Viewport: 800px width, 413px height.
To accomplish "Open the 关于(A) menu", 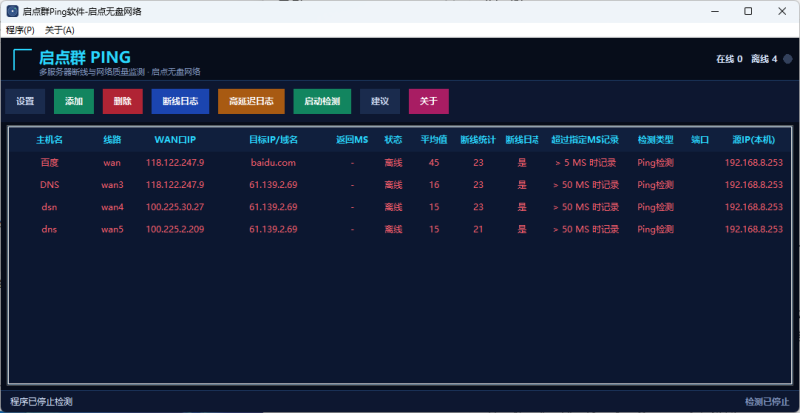I will pyautogui.click(x=60, y=30).
